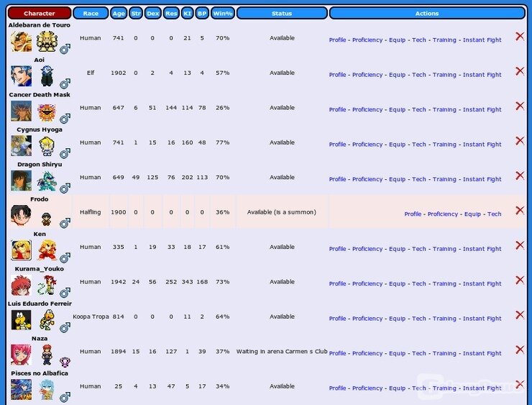Open Aldebaran de Touro portrait avatar

coord(21,42)
